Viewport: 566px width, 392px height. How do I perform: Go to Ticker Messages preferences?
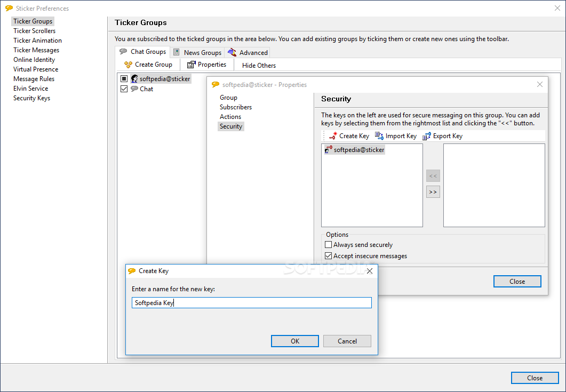36,50
